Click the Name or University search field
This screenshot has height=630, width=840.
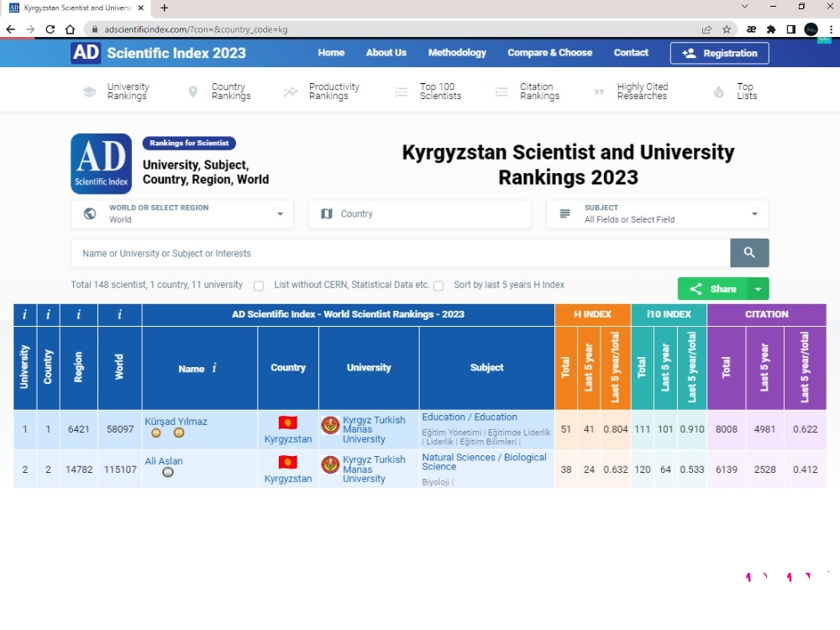(x=401, y=253)
